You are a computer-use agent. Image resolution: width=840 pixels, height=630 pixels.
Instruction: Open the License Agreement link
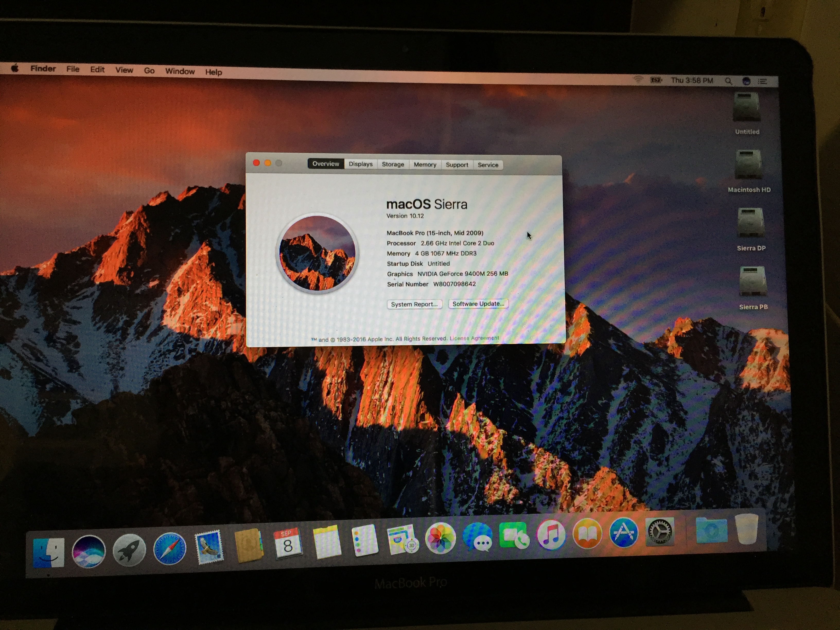point(474,338)
